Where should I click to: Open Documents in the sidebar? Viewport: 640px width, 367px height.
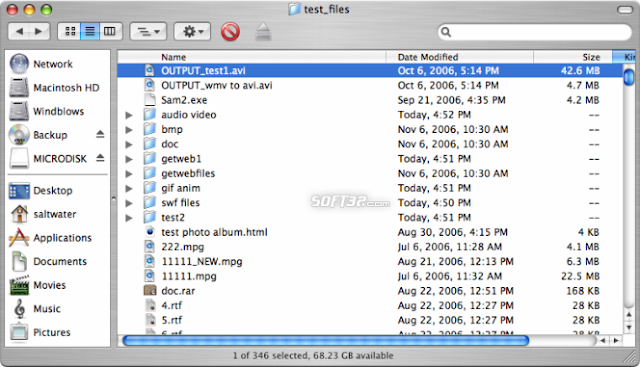click(48, 262)
